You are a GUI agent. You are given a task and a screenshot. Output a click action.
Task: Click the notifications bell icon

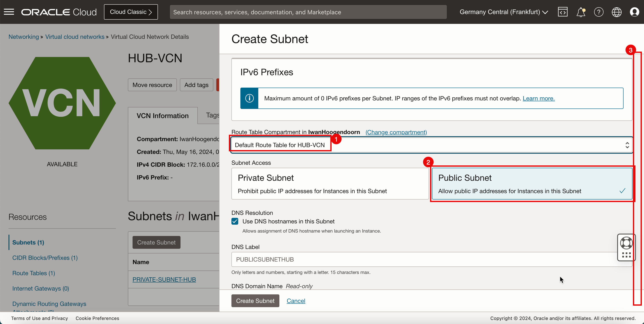click(580, 12)
